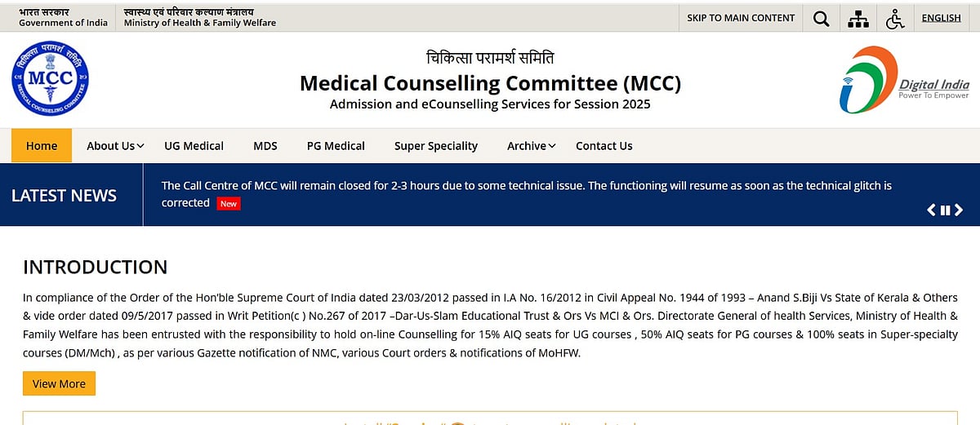Open the Call Centre closed news item
The height and width of the screenshot is (425, 980).
(x=526, y=186)
